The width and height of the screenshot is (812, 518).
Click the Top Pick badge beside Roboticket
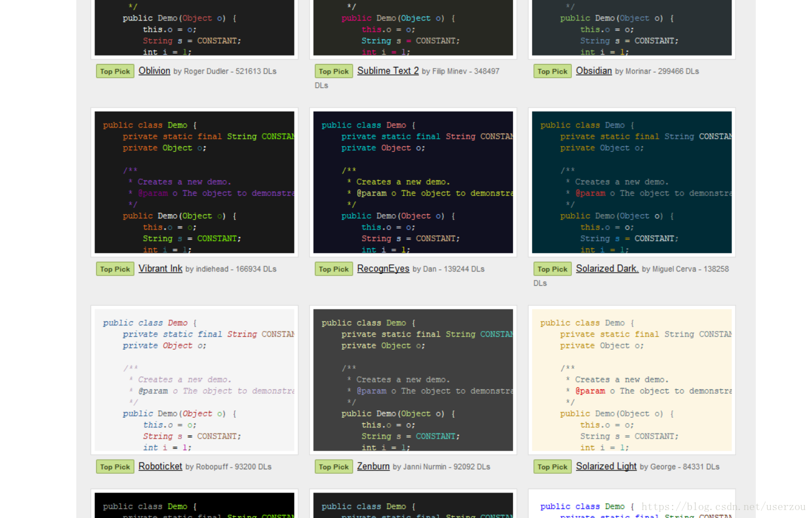(115, 467)
